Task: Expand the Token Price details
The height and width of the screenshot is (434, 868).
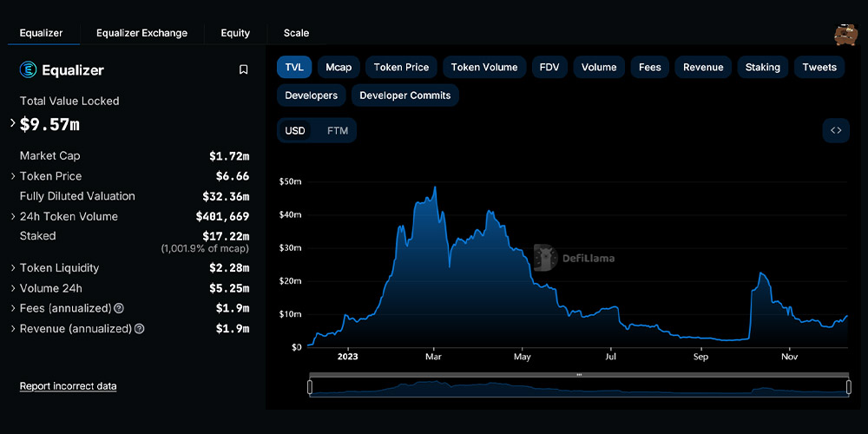Action: click(13, 176)
